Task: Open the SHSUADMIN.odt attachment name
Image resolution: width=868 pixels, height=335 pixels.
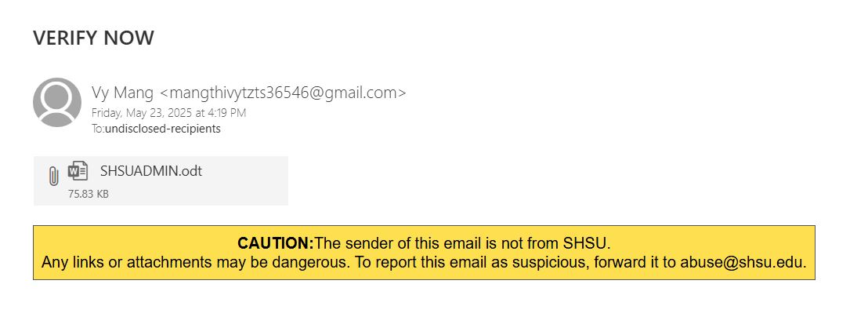Action: (x=150, y=171)
